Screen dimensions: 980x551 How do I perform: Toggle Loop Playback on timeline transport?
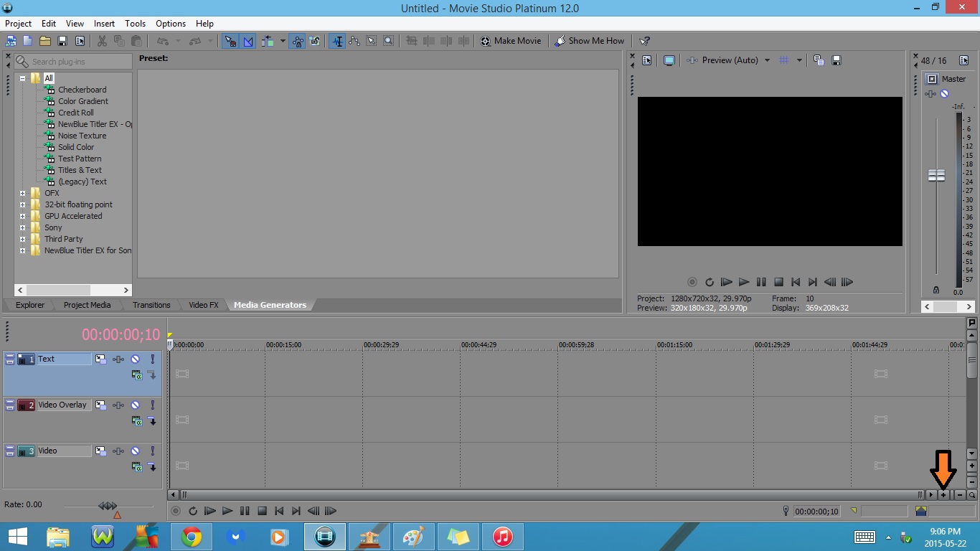pos(193,511)
